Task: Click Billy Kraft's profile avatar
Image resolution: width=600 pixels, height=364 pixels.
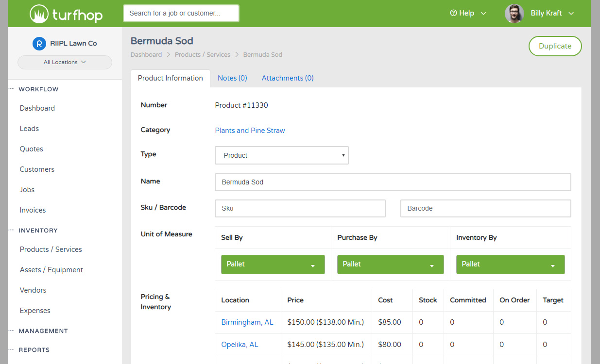Action: (514, 13)
